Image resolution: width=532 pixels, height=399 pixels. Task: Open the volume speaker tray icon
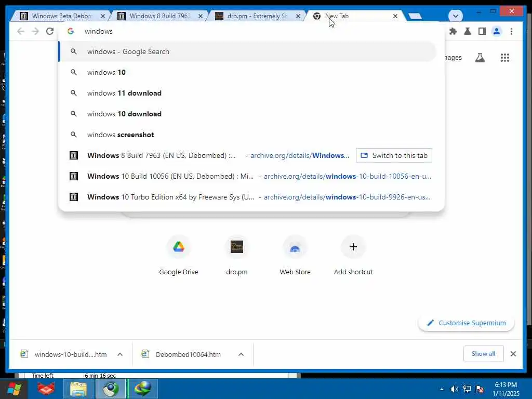pos(454,389)
